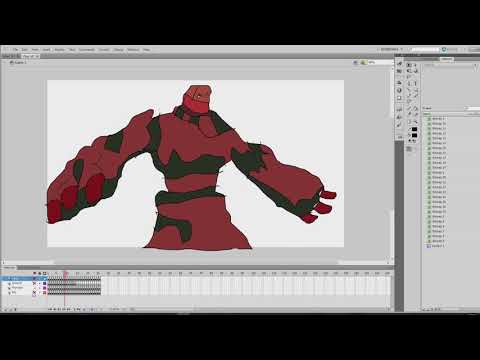The image size is (480, 360).
Task: Open the workspace switcher dropdown in title bar
Action: (391, 49)
